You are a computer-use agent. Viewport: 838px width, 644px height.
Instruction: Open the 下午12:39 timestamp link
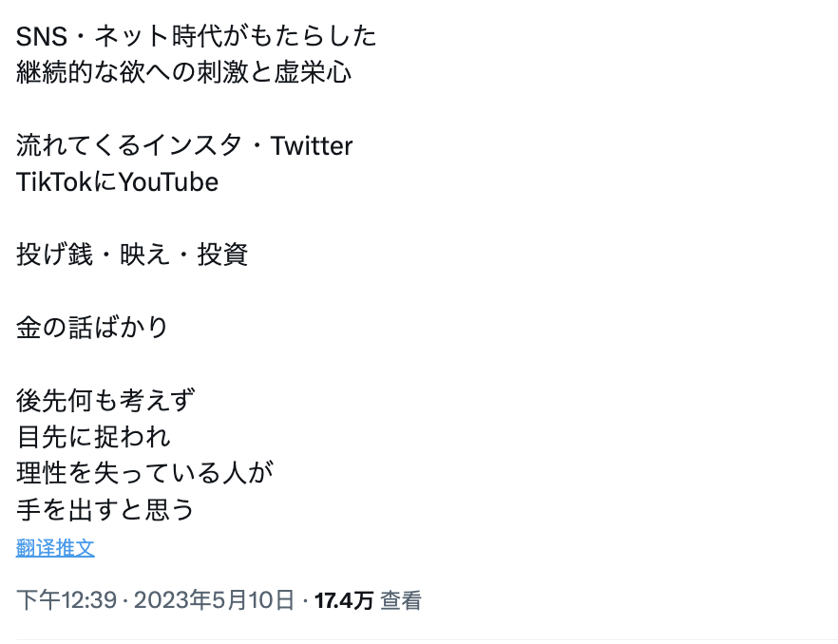click(x=67, y=600)
